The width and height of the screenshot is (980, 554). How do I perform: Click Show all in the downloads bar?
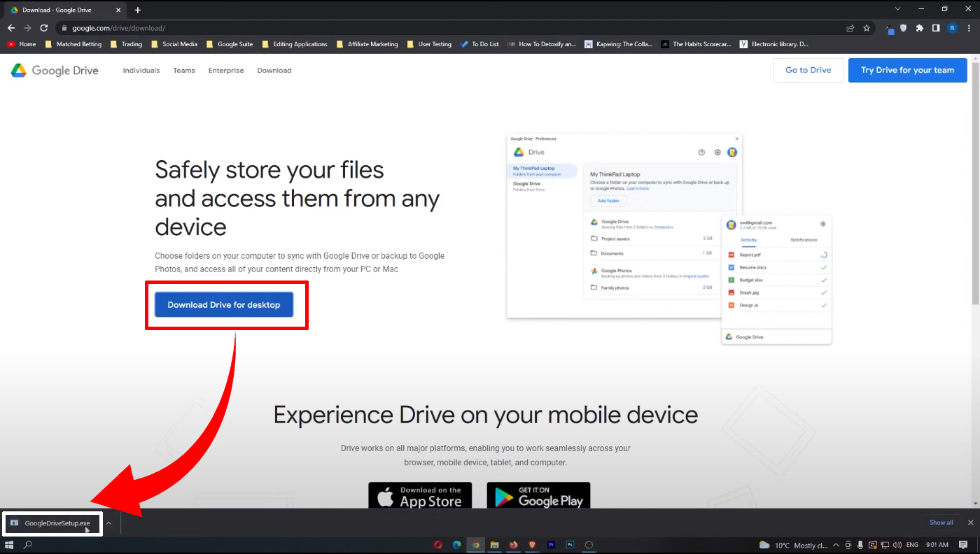point(941,522)
